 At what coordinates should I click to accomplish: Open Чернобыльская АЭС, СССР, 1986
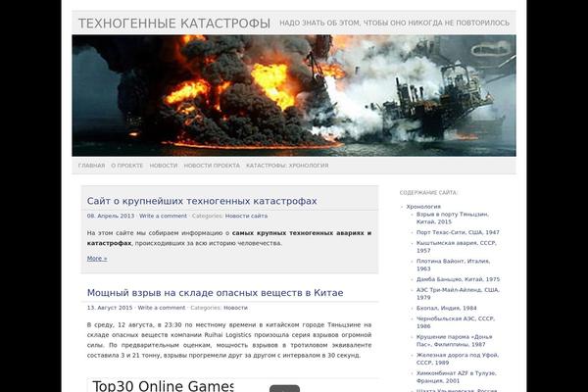tap(456, 322)
